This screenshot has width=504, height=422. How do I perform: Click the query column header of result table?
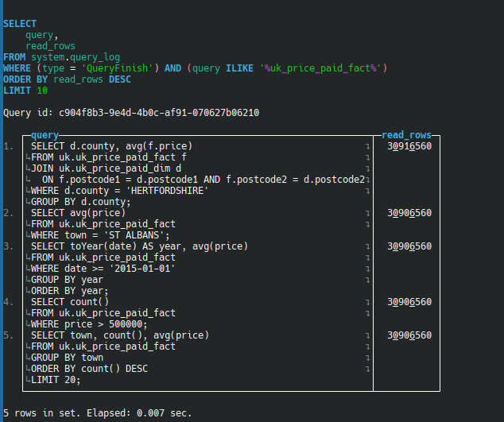(45, 135)
